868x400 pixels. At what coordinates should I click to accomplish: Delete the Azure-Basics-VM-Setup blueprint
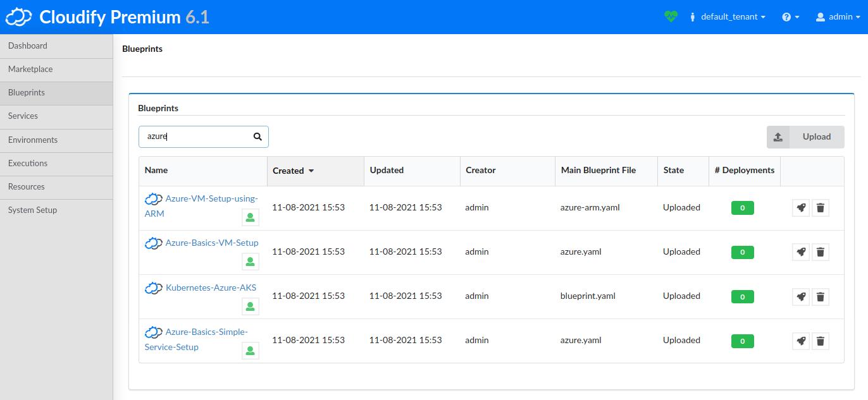pyautogui.click(x=821, y=252)
